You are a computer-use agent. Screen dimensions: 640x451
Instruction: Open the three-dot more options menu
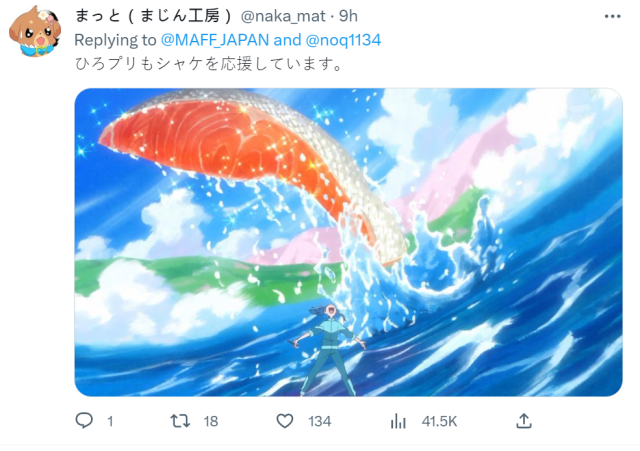pyautogui.click(x=612, y=16)
